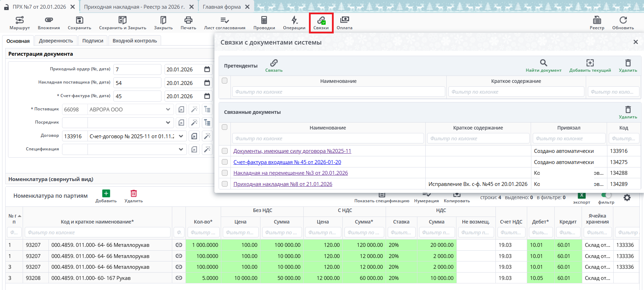The width and height of the screenshot is (644, 290).
Task: Click Добавить green plus in Номенклатура
Action: pos(106,194)
